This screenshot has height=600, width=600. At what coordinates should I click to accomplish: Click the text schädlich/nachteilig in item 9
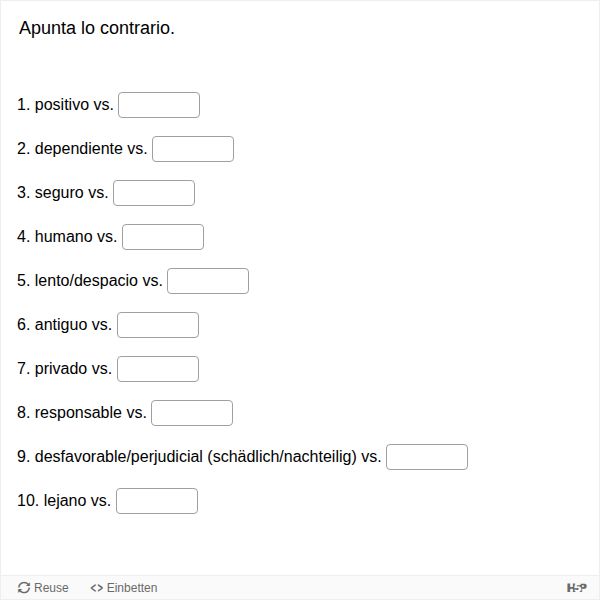pyautogui.click(x=282, y=457)
